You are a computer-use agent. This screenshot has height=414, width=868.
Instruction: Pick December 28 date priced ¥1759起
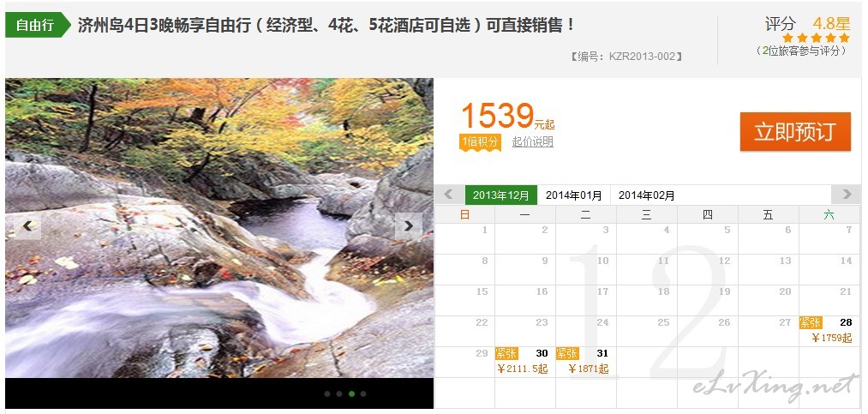[829, 331]
